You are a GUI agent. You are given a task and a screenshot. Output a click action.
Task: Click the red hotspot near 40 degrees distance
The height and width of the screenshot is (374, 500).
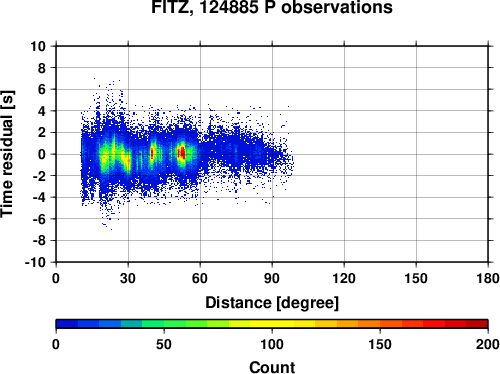click(x=152, y=154)
